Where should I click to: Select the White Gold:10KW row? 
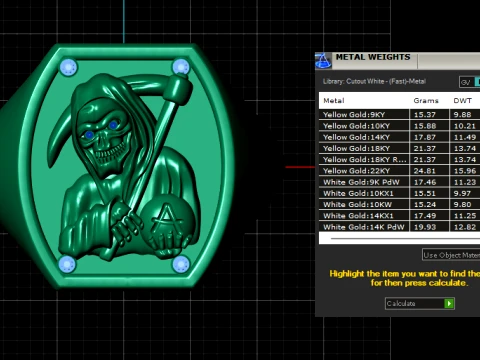pyautogui.click(x=399, y=204)
